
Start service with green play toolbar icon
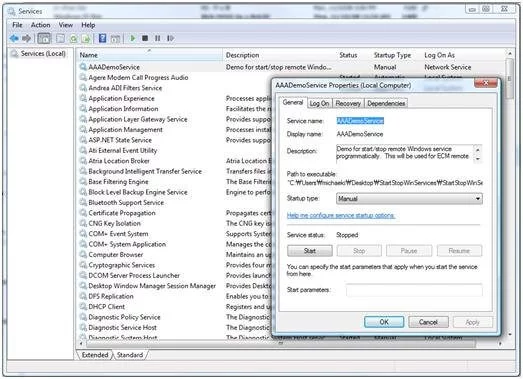(x=133, y=38)
